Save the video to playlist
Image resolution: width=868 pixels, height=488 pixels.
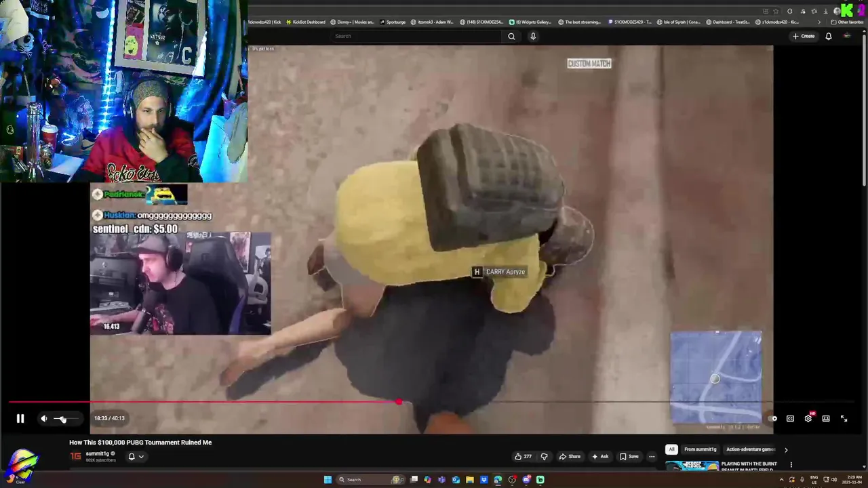point(629,456)
